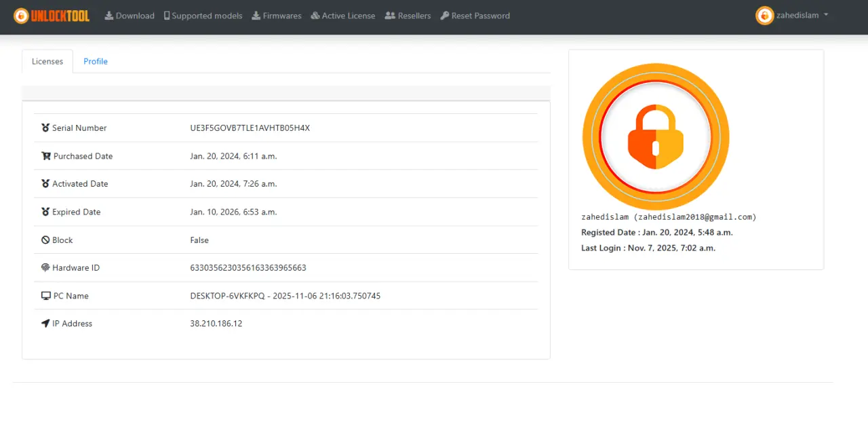Screen dimensions: 868x435
Task: Click the PC Name label
Action: pos(71,296)
